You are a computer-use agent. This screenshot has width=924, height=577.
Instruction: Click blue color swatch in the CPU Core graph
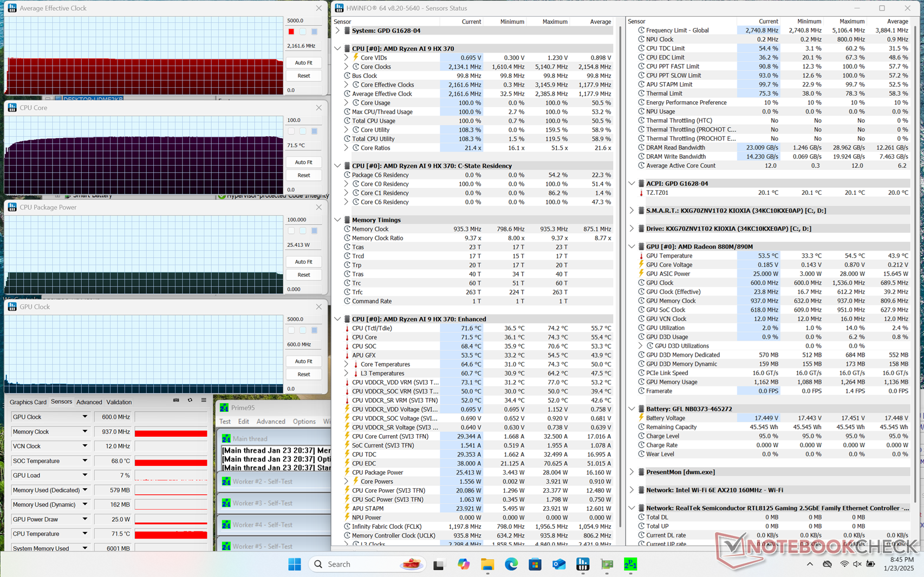point(314,132)
